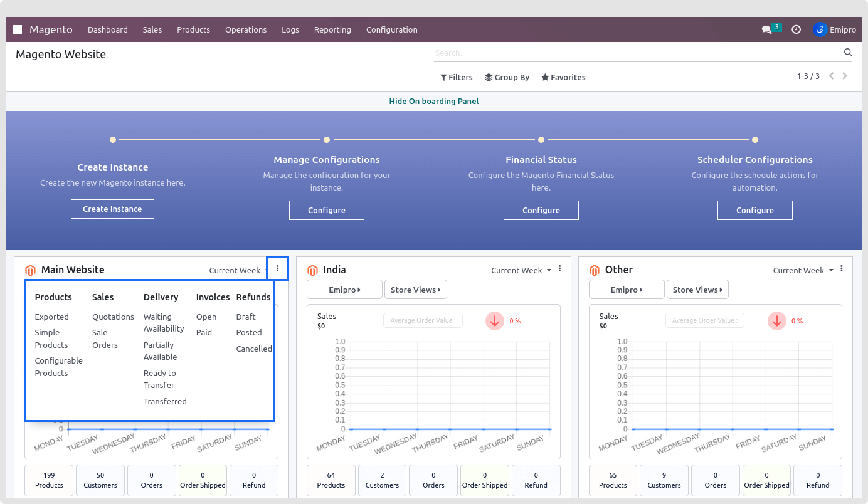Close Main Website three-dot menu
This screenshot has height=504, width=868.
tap(277, 268)
